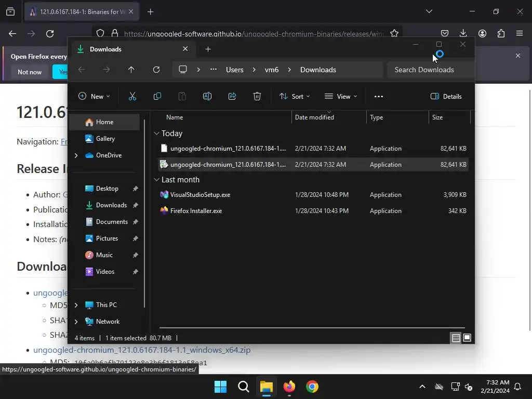Open the Firefox hamburger application menu
Screen dimensions: 532x399
coord(520,33)
